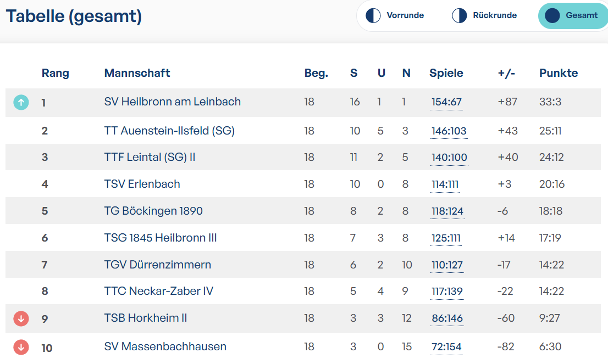Image resolution: width=608 pixels, height=364 pixels.
Task: Click the full-circle icon beside Gesamt
Action: (552, 15)
